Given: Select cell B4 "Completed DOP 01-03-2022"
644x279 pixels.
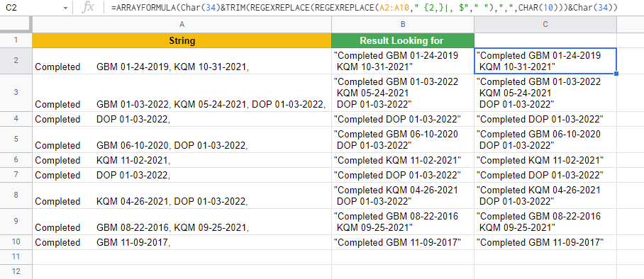Looking at the screenshot, I should coord(403,119).
